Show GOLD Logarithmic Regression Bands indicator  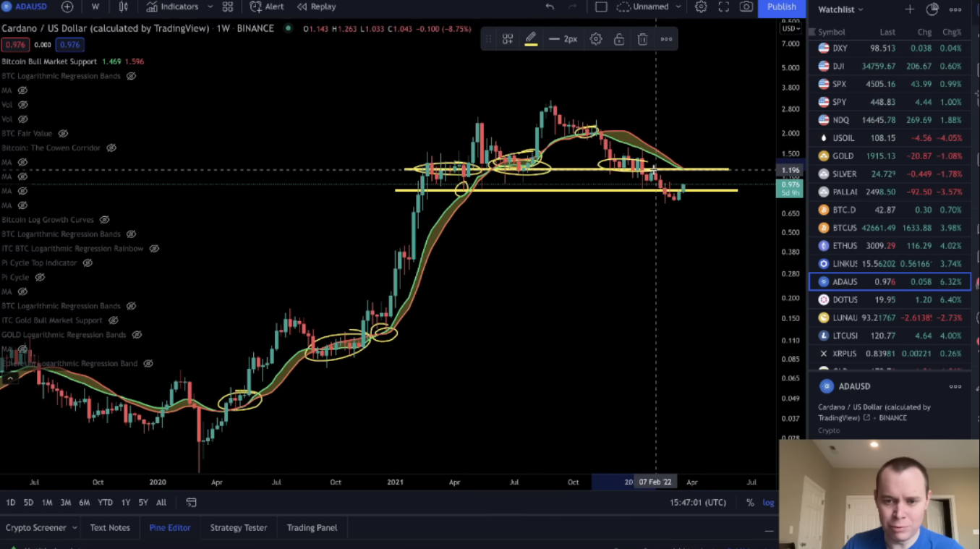click(137, 334)
